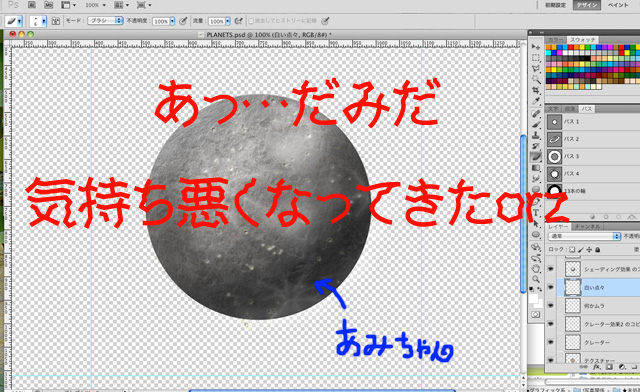Add a layer mask
Screen dimensions: 640x392
[609, 367]
